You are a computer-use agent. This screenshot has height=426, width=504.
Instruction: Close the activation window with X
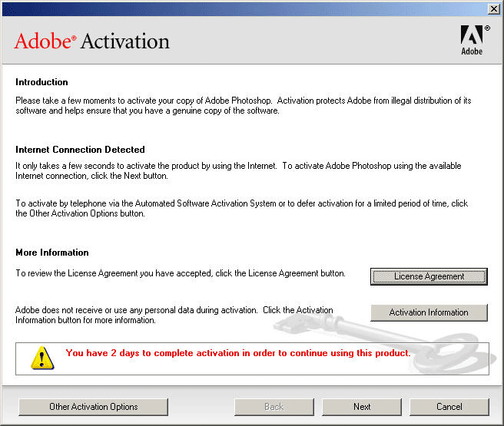pyautogui.click(x=493, y=8)
